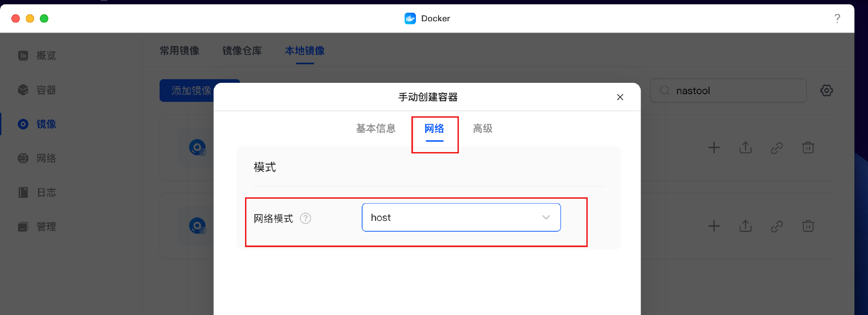Open the 概览 overview sidebar item
This screenshot has height=315, width=868.
[37, 56]
